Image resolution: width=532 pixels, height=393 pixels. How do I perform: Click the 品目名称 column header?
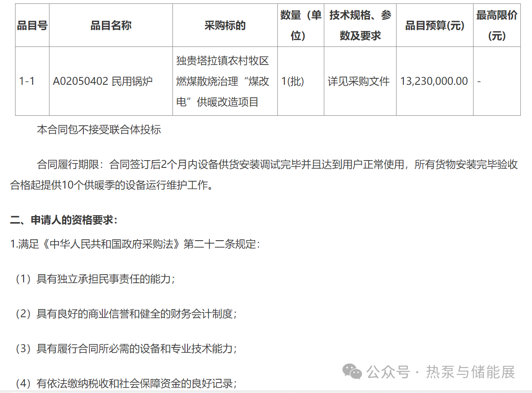click(x=111, y=25)
